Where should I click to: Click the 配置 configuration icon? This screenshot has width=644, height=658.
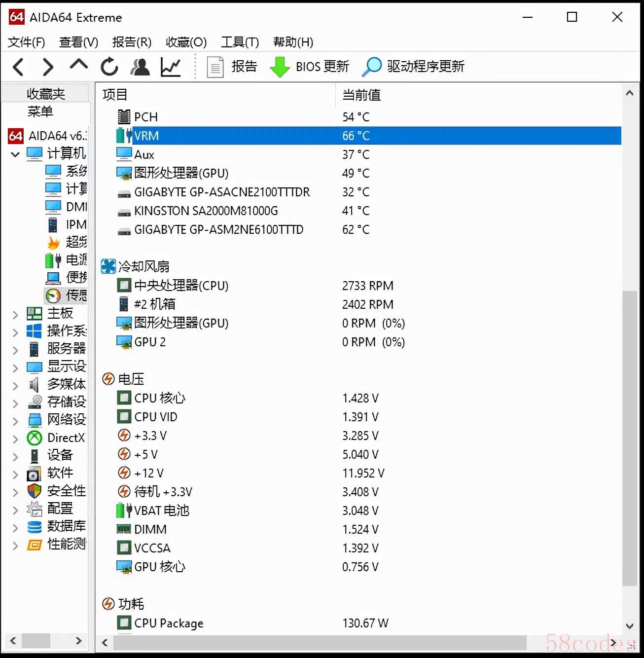(34, 509)
